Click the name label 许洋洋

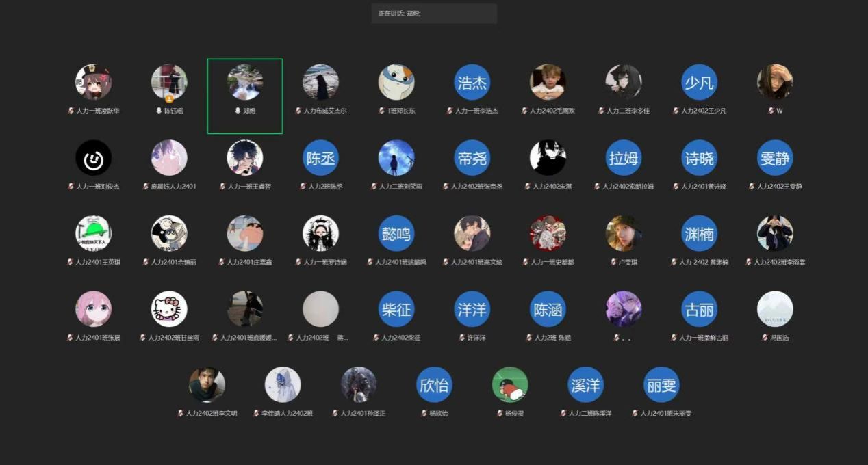476,338
